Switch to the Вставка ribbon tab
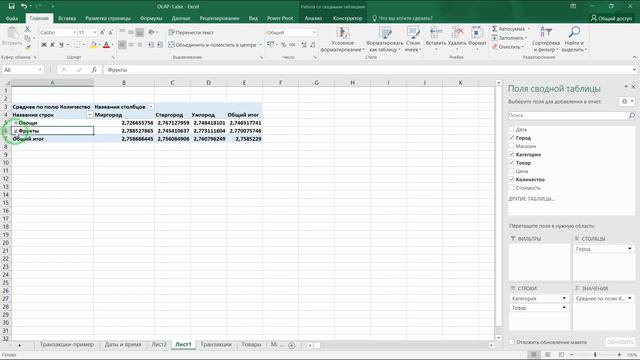Viewport: 640px width, 360px height. 67,18
